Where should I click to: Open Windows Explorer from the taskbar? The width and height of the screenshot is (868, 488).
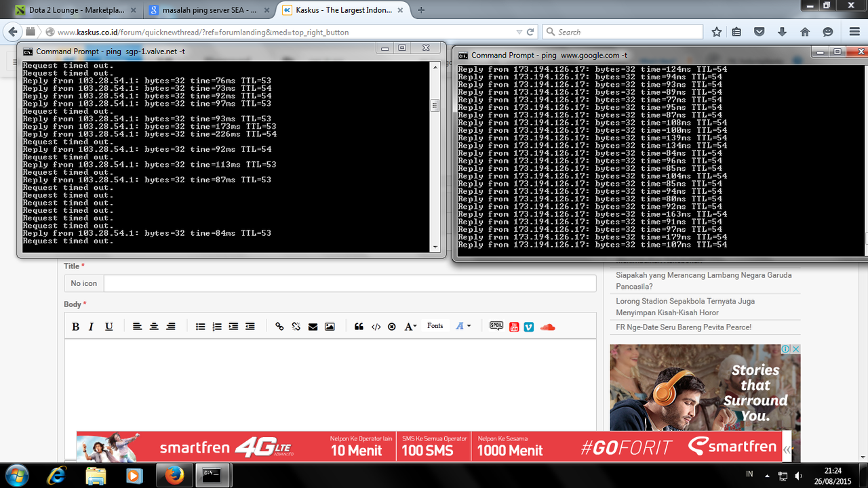point(96,475)
